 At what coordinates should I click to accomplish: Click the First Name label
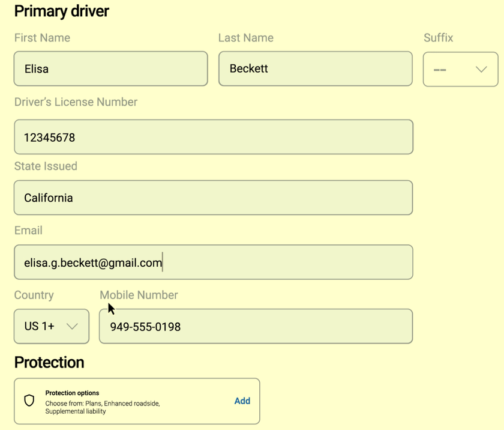[x=42, y=38]
